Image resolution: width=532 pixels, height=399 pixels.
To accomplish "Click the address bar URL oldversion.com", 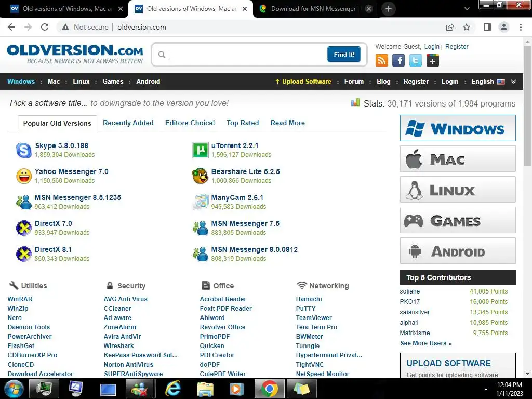I will click(x=142, y=27).
